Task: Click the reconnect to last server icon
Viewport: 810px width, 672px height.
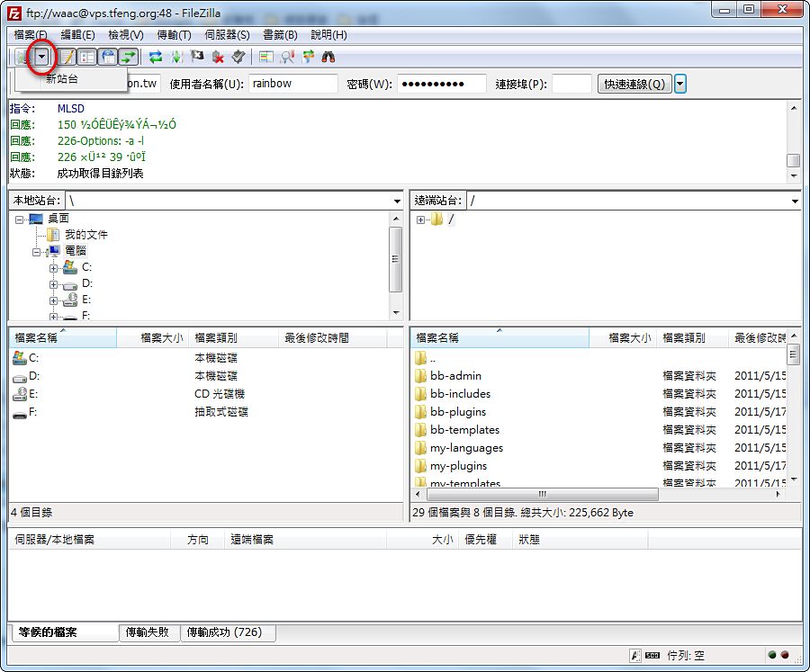Action: 238,57
